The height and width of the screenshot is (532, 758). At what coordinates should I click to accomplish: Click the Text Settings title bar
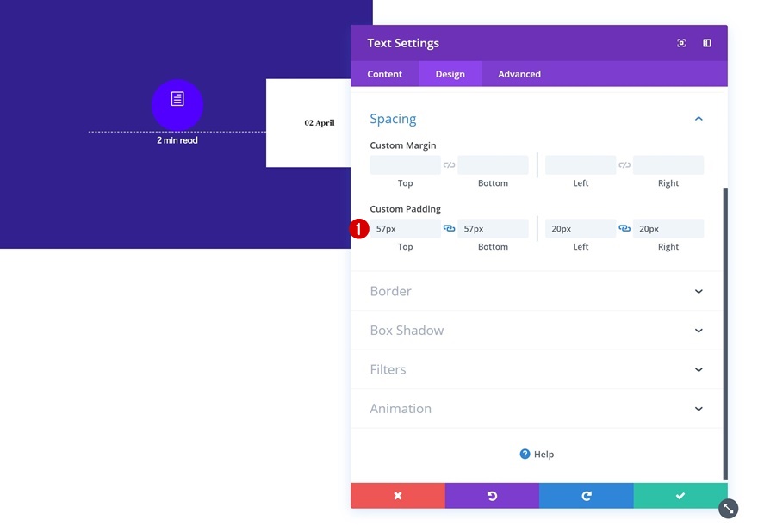point(539,43)
